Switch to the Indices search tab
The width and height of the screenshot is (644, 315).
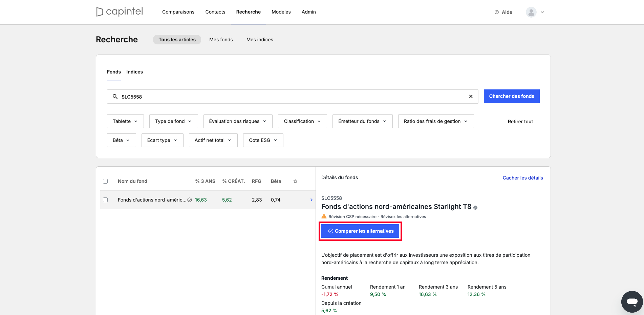134,72
